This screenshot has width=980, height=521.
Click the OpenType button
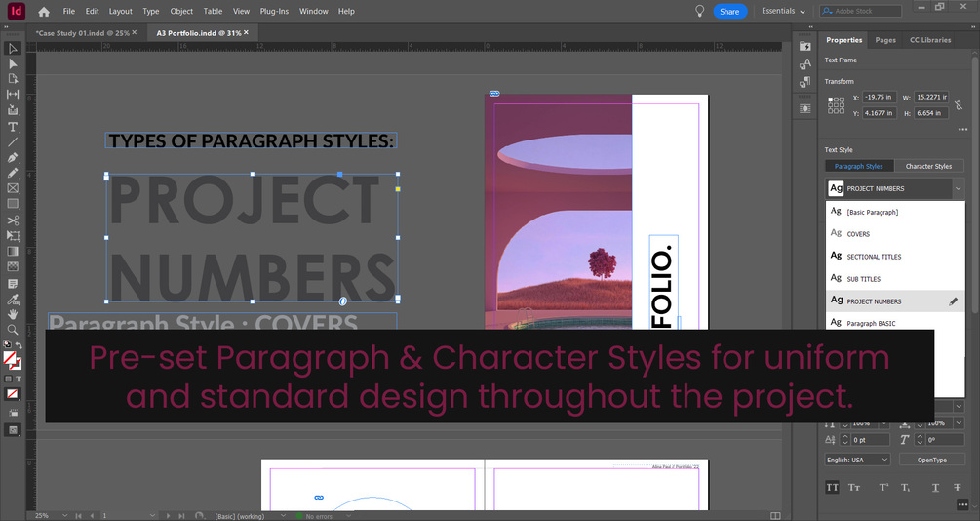931,460
